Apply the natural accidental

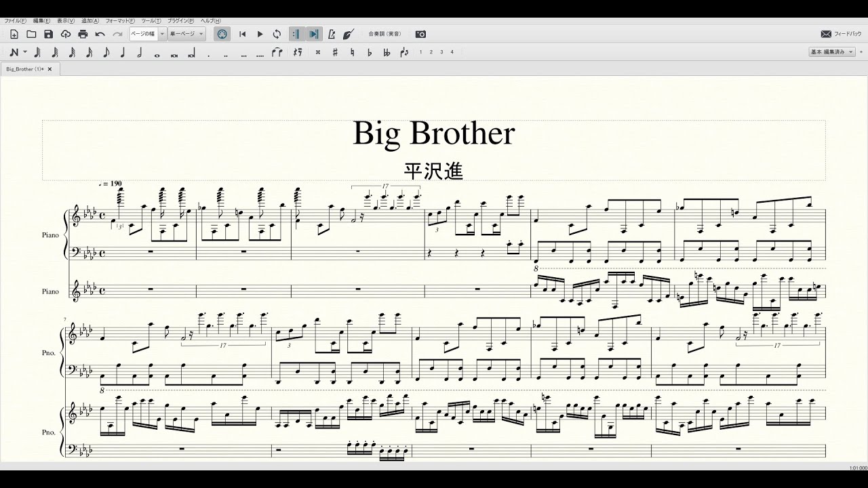click(353, 52)
